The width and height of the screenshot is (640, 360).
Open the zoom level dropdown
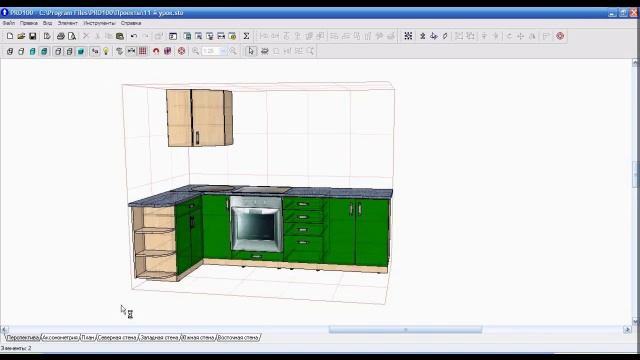223,51
